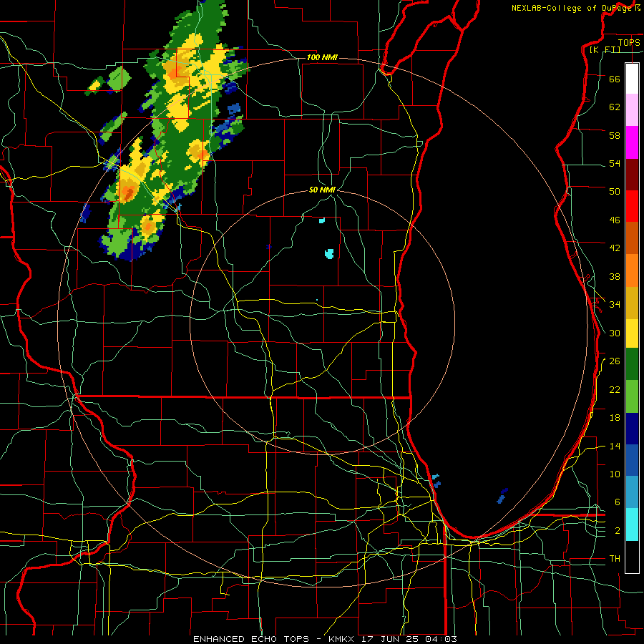Image resolution: width=644 pixels, height=644 pixels.
Task: Click the light pink legend swatch
Action: 632,109
